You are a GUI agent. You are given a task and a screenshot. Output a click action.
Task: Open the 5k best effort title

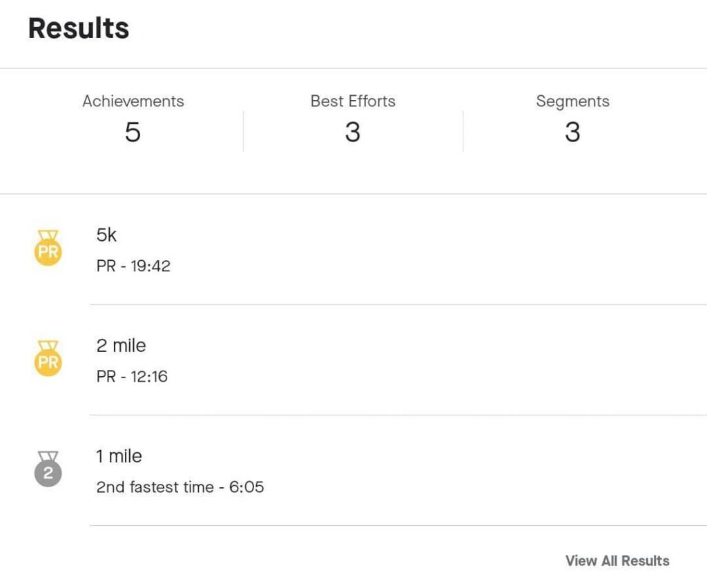tap(107, 235)
